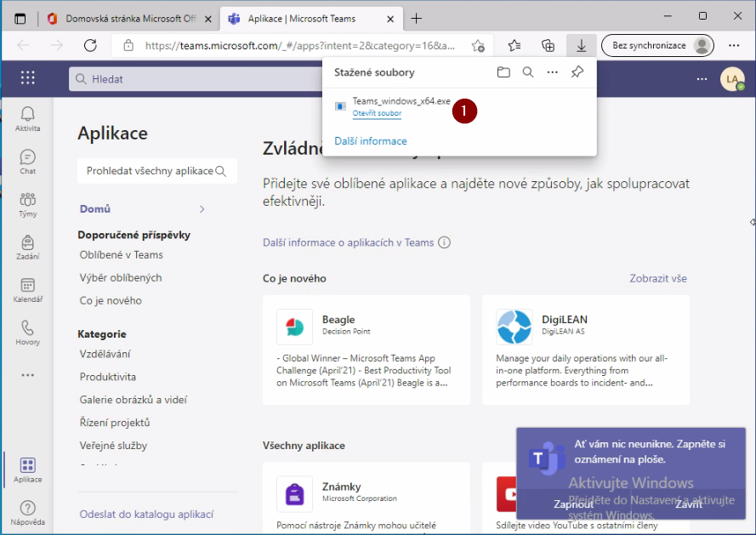Select Co je nového in left navigation

click(x=111, y=300)
